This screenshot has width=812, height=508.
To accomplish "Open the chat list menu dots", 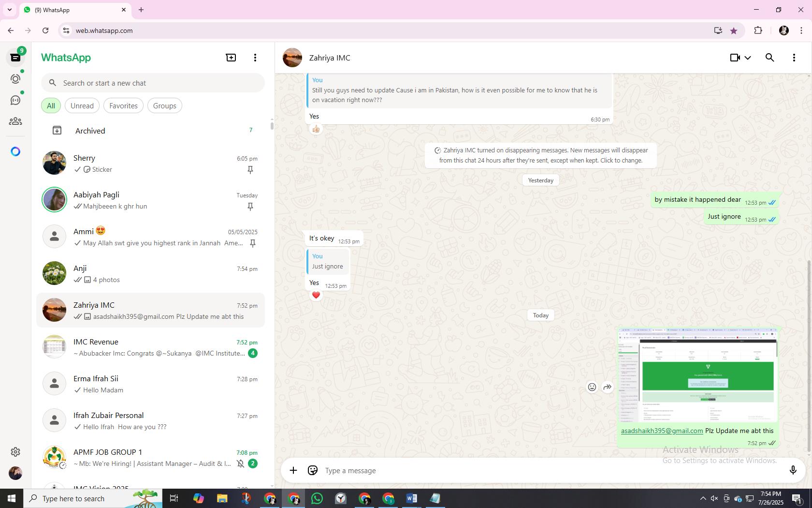I will [x=255, y=58].
